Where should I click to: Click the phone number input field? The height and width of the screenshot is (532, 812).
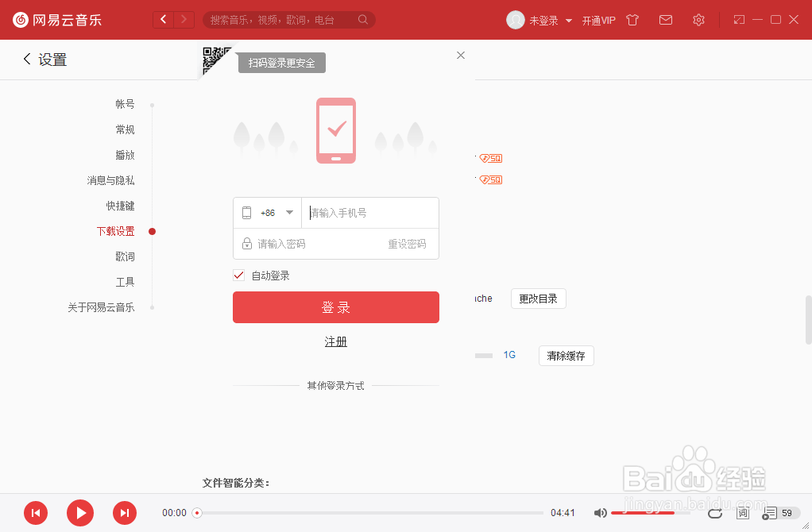pyautogui.click(x=370, y=213)
